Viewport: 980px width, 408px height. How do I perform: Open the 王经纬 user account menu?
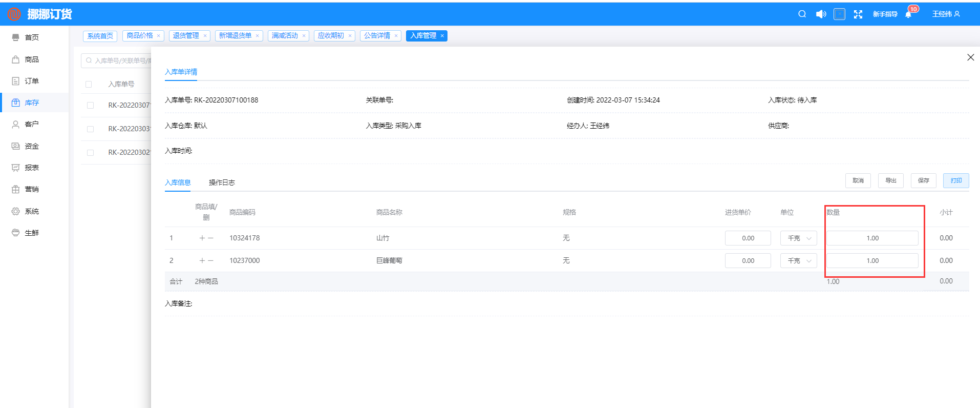pos(946,14)
